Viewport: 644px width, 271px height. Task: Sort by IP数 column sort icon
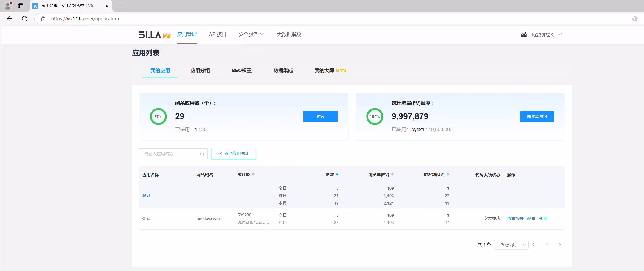[337, 174]
